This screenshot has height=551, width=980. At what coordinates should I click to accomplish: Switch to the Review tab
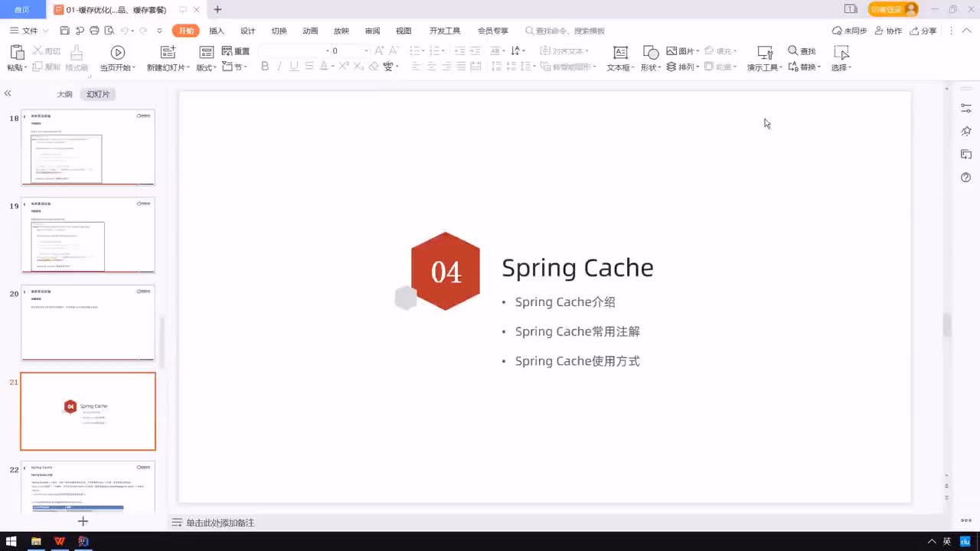[372, 31]
